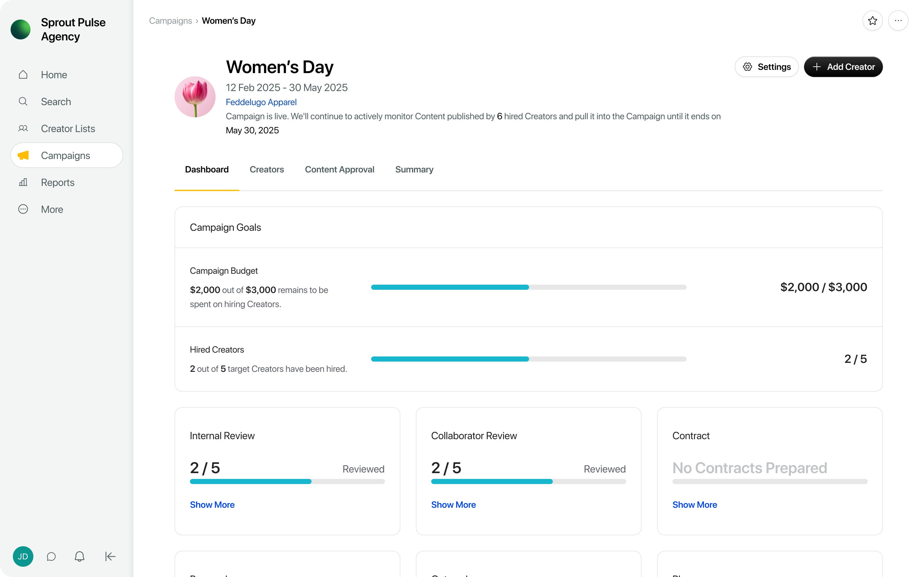924x577 pixels.
Task: Open Search from the sidebar
Action: 56,102
